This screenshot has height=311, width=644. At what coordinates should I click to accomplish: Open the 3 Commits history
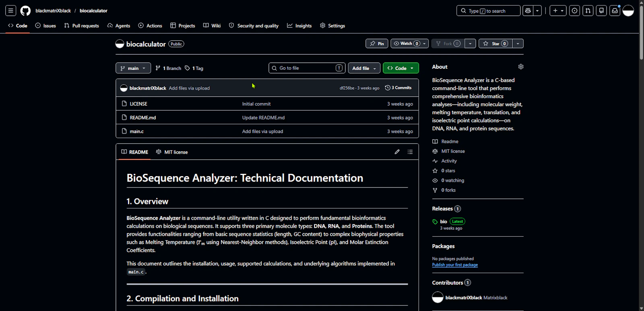coord(398,88)
